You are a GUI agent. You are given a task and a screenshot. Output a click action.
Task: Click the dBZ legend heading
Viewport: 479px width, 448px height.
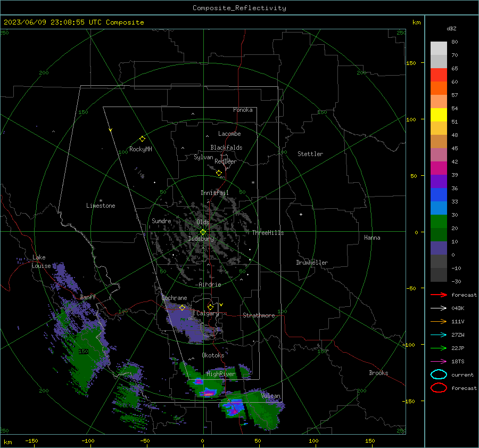(451, 29)
